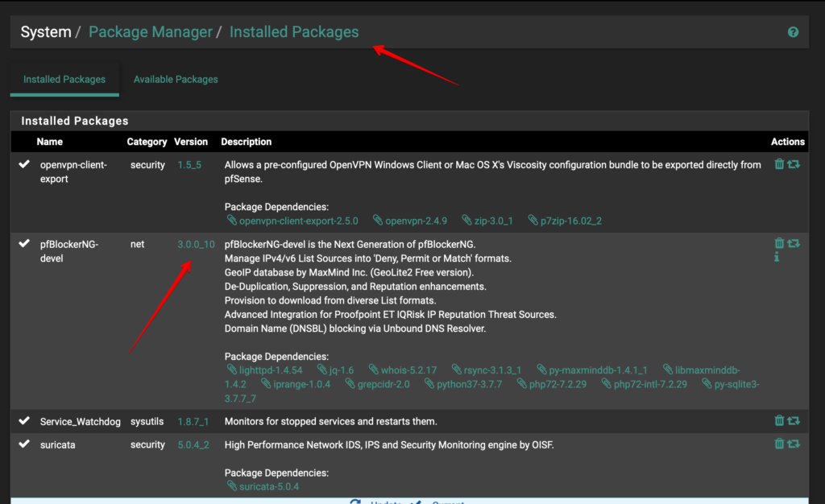The height and width of the screenshot is (504, 825).
Task: Reinstall pfBlockerNG-devel using the arrows icon
Action: (x=794, y=243)
